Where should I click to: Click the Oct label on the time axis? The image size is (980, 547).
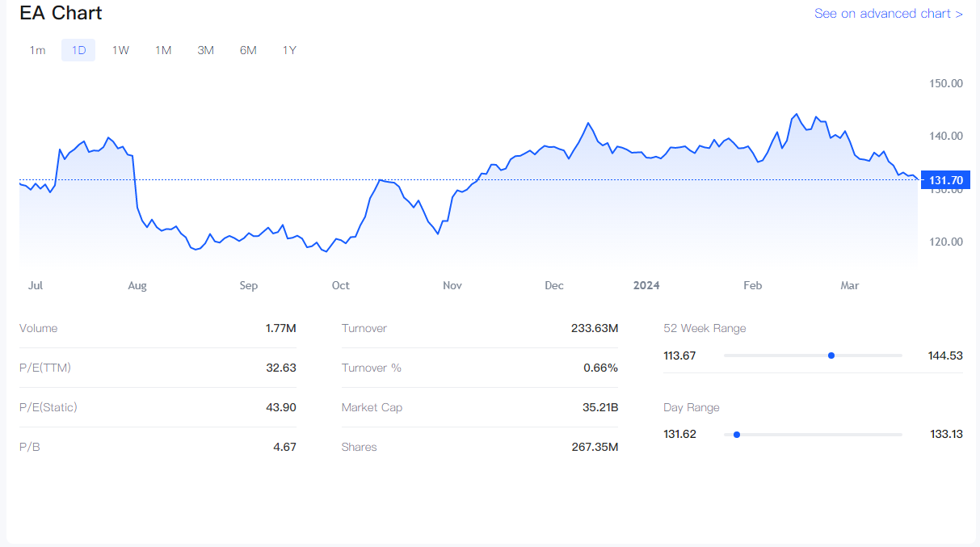tap(341, 285)
